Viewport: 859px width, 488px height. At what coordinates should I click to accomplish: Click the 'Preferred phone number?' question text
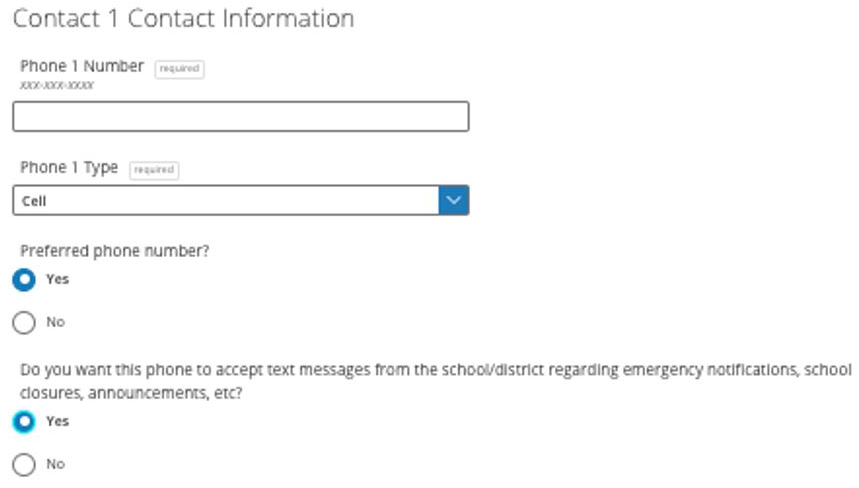pos(115,251)
